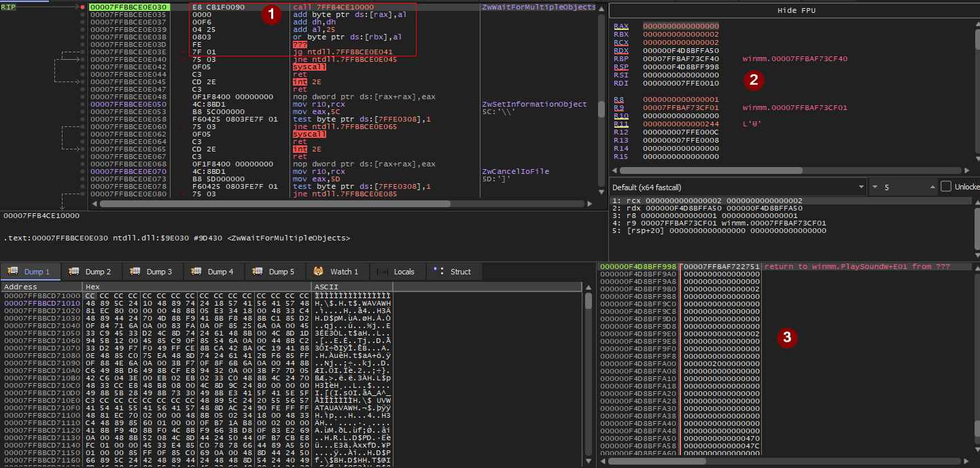Switch to the Dump 1 tab
Screen dimensions: 980x468
tap(30, 272)
